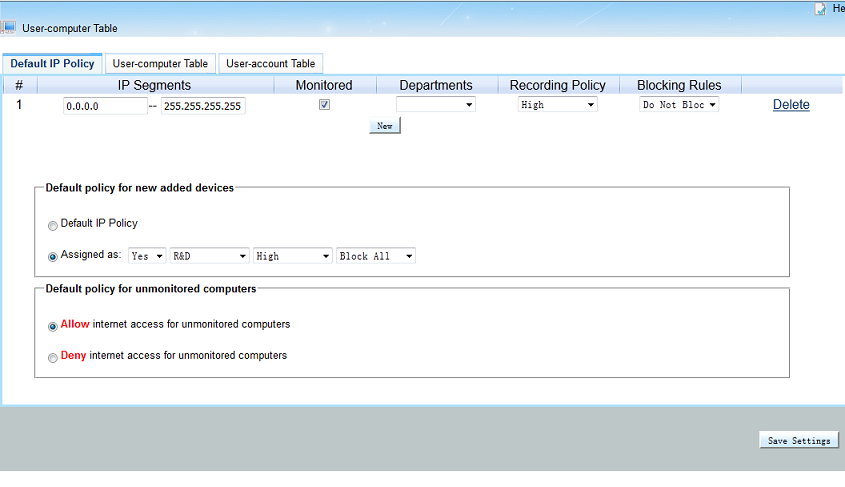Image resolution: width=845 pixels, height=487 pixels.
Task: Open the User-account Table tab
Action: click(x=271, y=64)
